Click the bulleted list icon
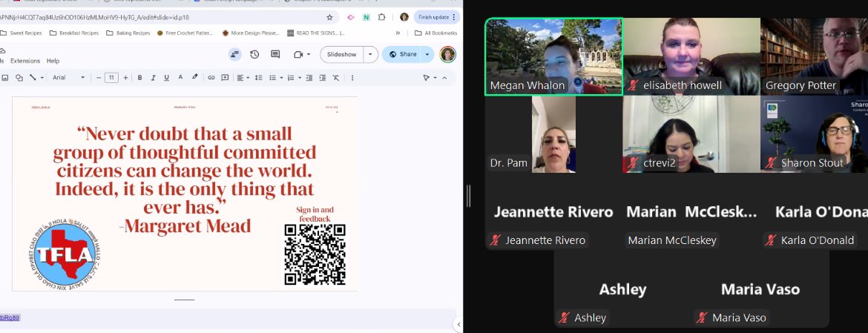The height and width of the screenshot is (333, 868). tap(272, 78)
